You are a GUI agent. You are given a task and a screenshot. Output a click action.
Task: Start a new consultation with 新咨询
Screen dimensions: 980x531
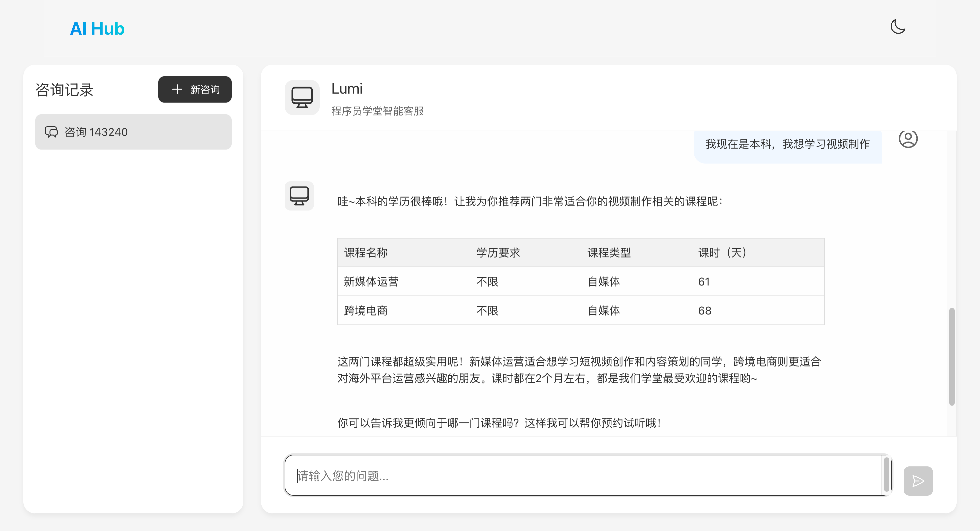[x=195, y=89]
